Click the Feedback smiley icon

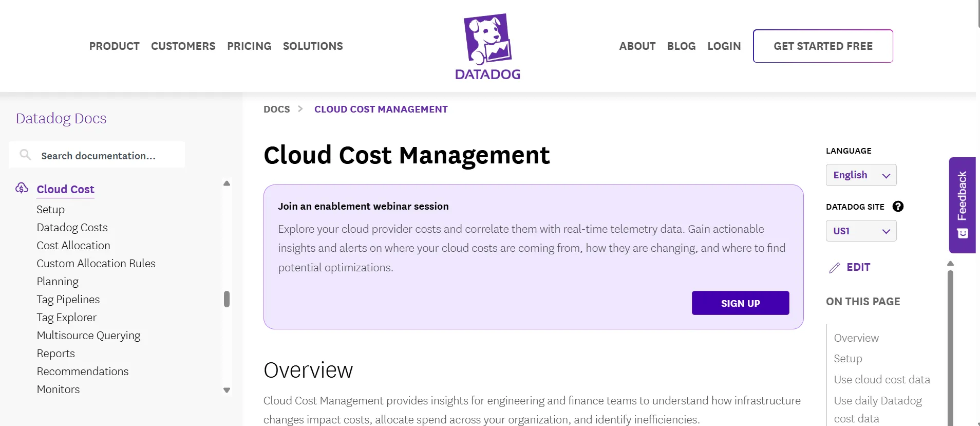pos(963,233)
